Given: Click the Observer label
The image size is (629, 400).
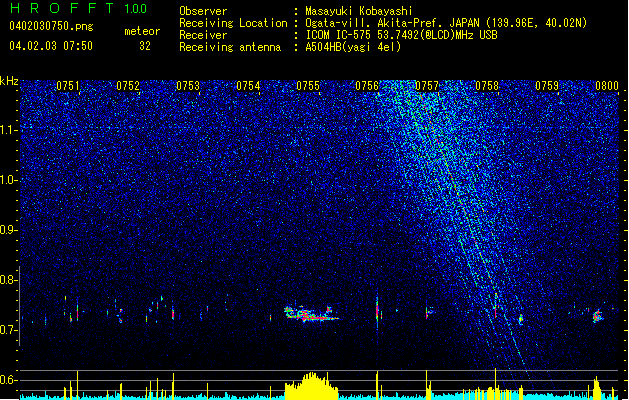Looking at the screenshot, I should point(203,11).
